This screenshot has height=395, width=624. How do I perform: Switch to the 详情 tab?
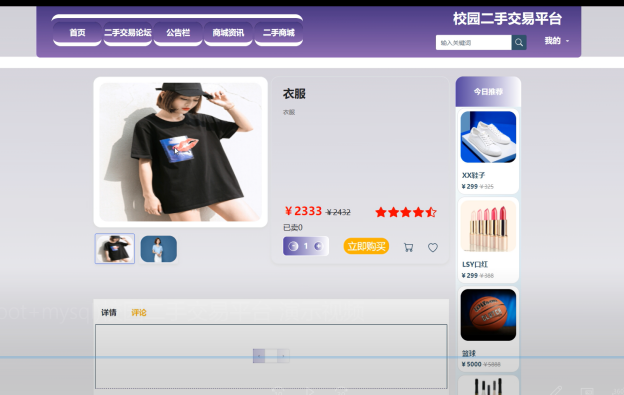[x=109, y=313]
